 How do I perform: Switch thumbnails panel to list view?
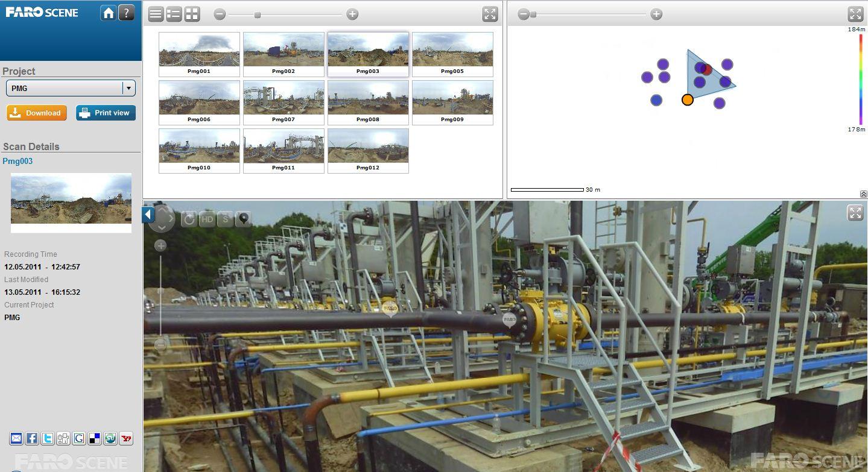coord(156,14)
